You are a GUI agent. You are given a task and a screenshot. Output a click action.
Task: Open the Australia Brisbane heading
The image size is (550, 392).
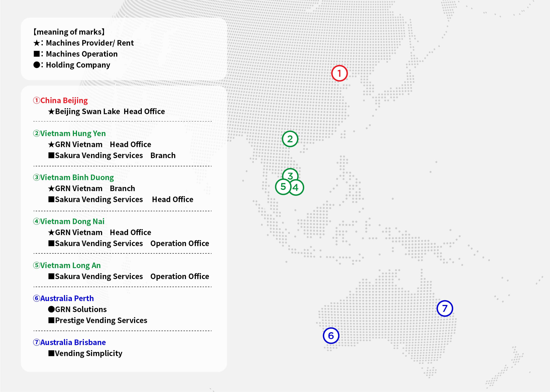click(x=69, y=342)
